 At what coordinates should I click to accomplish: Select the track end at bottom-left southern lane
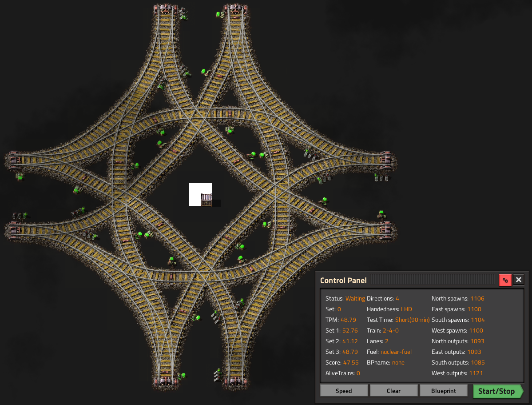(166, 381)
